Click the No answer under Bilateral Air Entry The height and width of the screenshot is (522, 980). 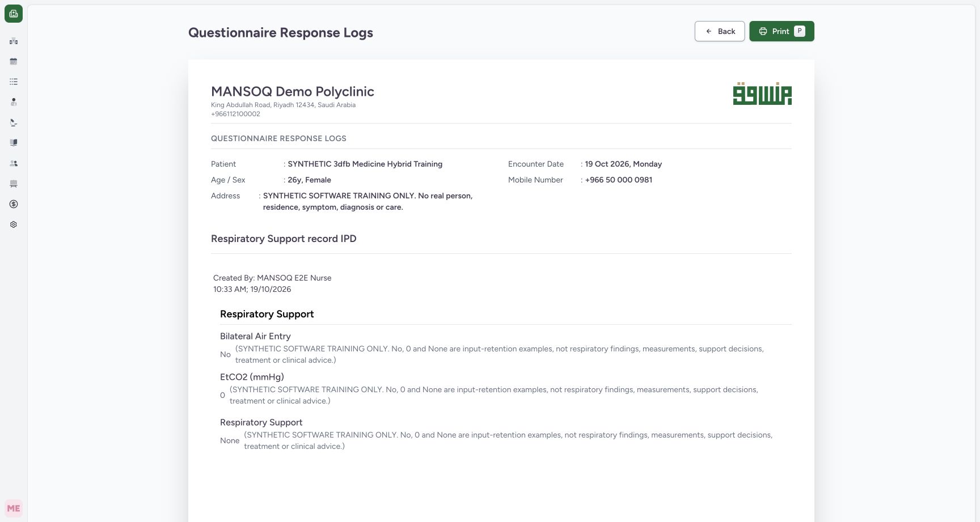pos(225,354)
